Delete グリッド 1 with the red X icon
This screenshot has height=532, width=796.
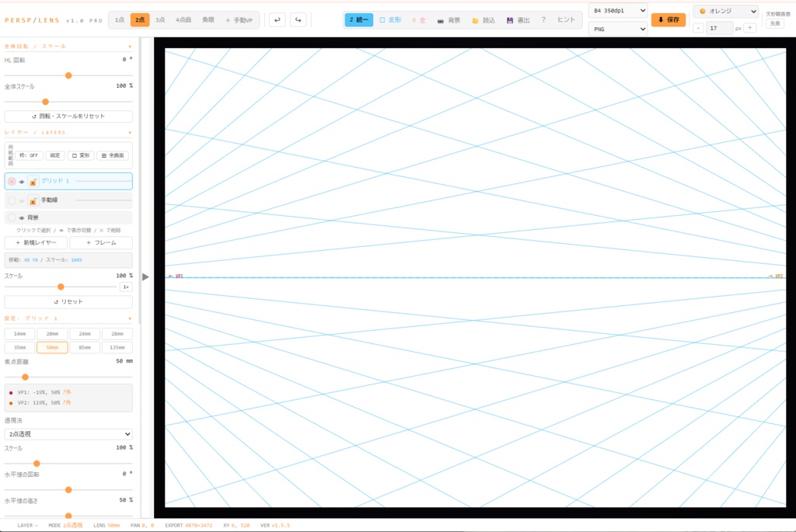point(12,181)
